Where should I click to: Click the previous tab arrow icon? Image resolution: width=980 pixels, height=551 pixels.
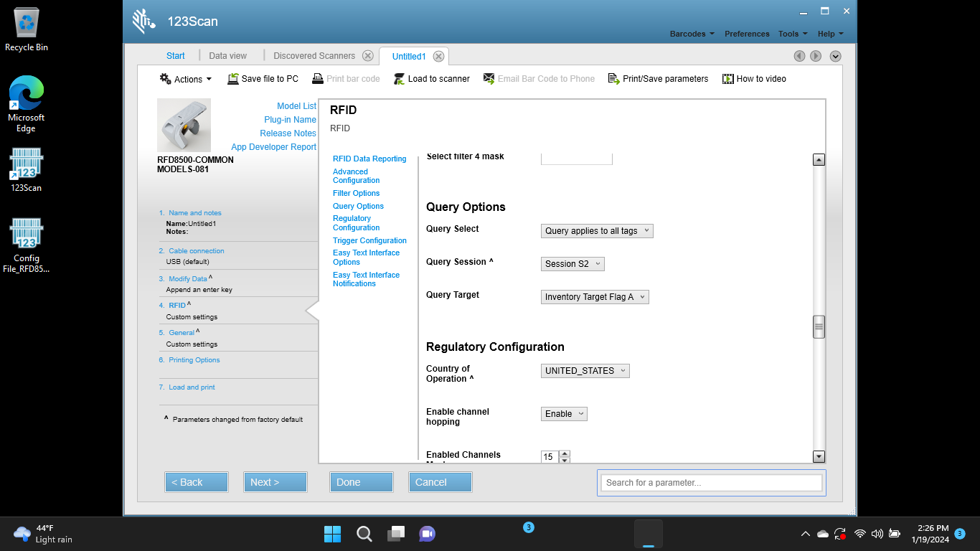pyautogui.click(x=799, y=56)
